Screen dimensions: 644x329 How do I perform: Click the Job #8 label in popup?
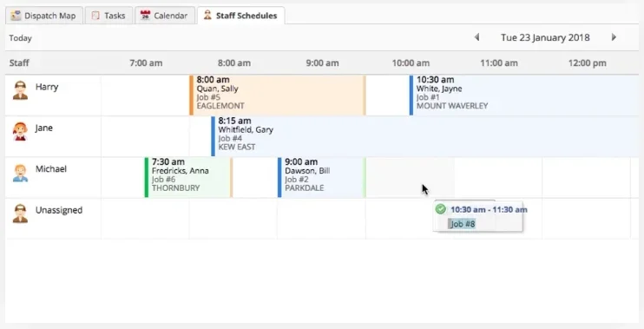[463, 224]
